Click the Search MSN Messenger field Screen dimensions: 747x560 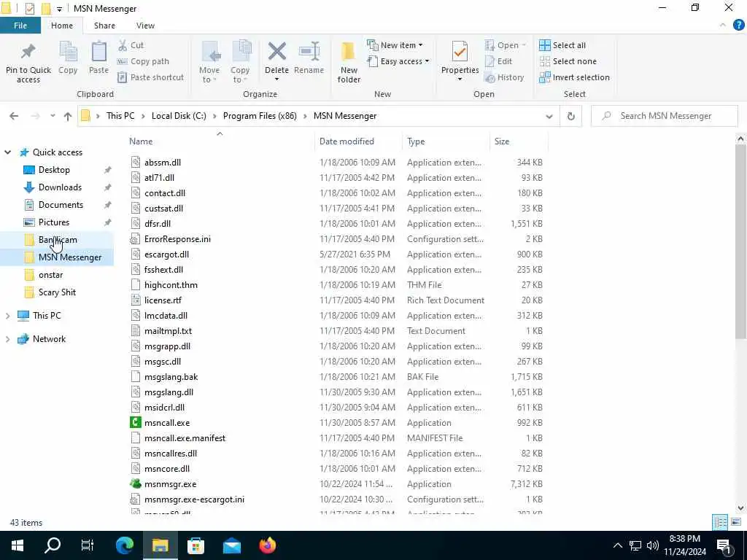665,116
